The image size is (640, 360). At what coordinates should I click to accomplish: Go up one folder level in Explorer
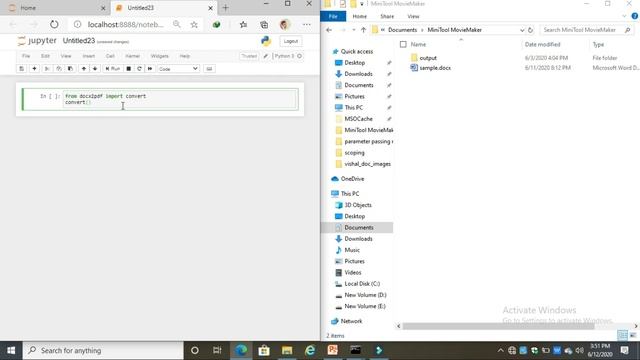coord(363,30)
